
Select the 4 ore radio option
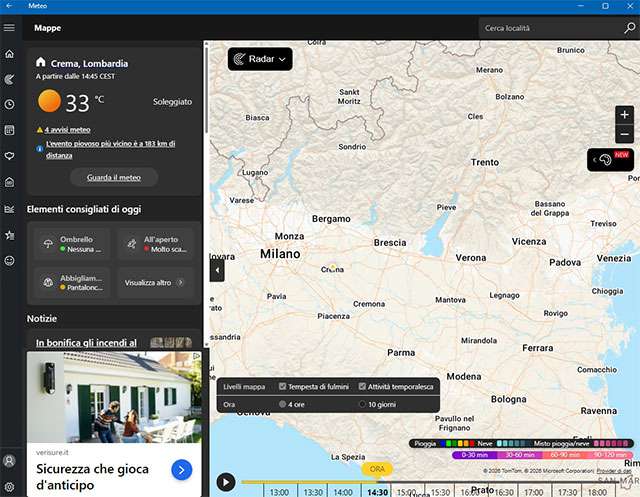click(282, 404)
